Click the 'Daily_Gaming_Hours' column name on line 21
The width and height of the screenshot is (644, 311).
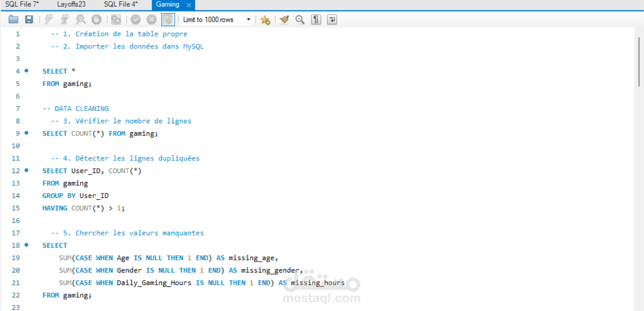click(x=154, y=283)
